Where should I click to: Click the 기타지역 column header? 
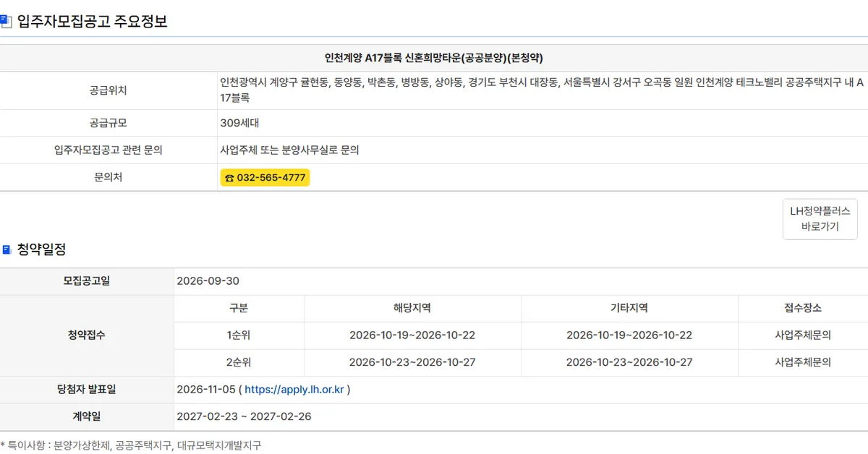pos(629,308)
